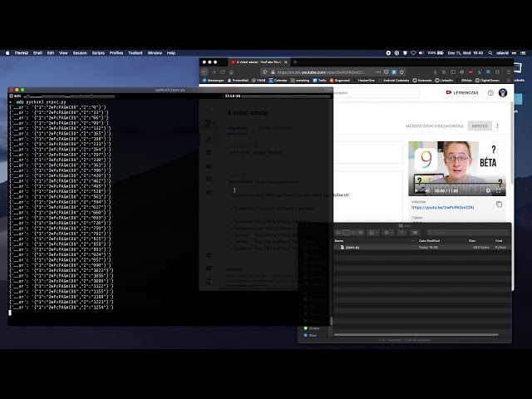Switch Finder to gallery view
Image resolution: width=532 pixels, height=399 pixels.
click(x=361, y=233)
